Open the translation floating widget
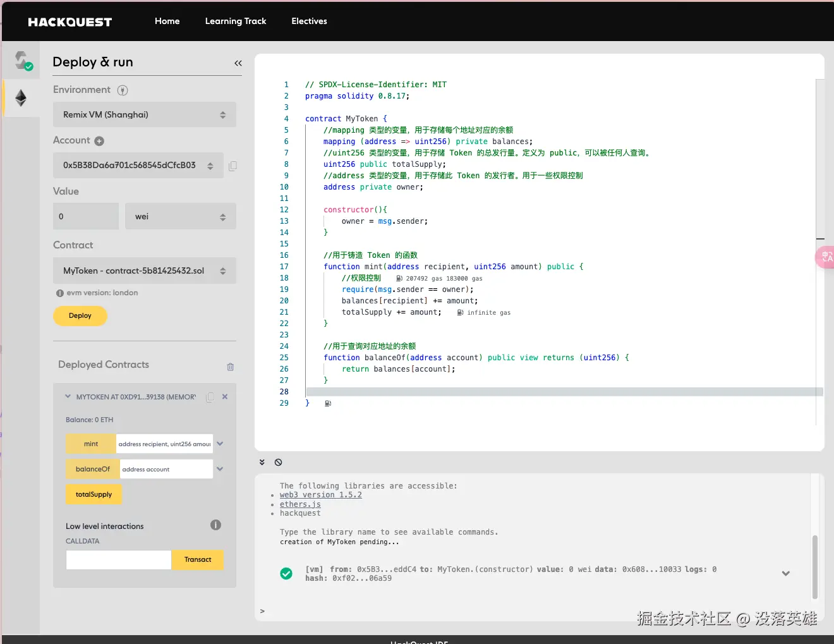 coord(825,257)
